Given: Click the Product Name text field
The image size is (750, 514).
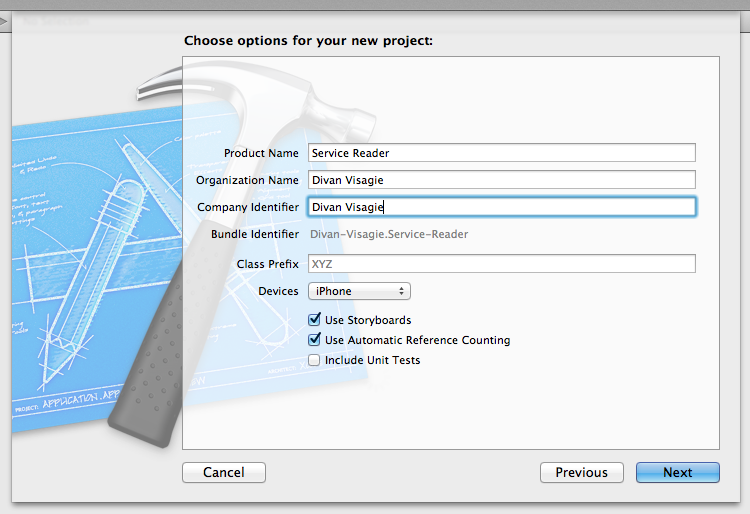Looking at the screenshot, I should click(502, 153).
